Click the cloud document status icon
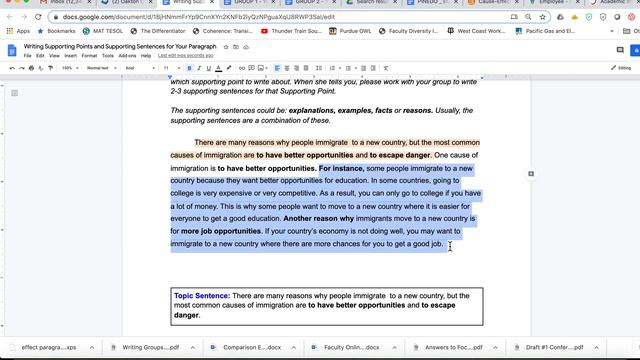Screen dimensions: 640x360 (246, 47)
